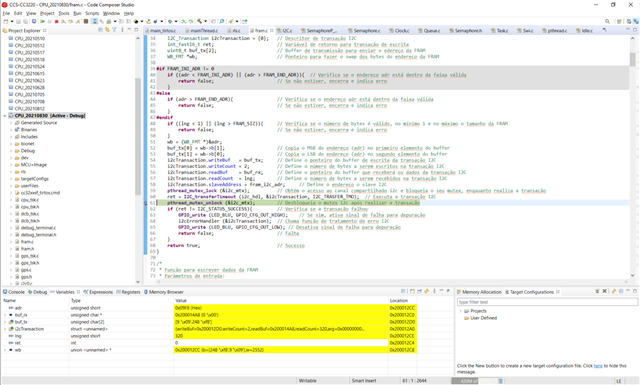Open the Build hammer dropdown arrow
This screenshot has height=385, width=640.
[205, 21]
